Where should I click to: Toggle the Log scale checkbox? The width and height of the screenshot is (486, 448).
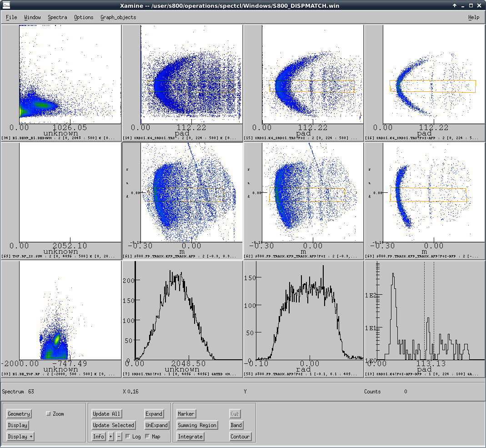(x=128, y=437)
